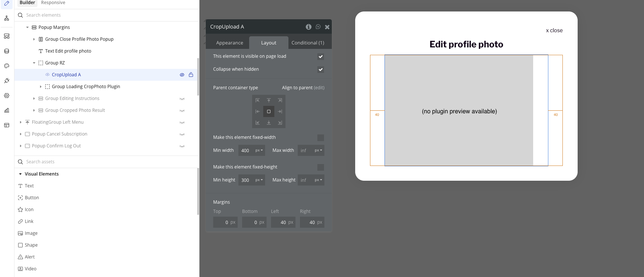Click the lock icon on the CropUpload A row
644x277 pixels.
click(191, 75)
